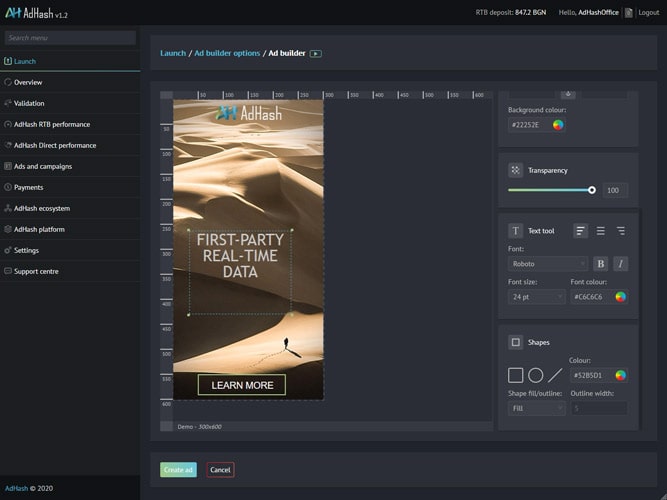
Task: Open Payments in the sidebar menu
Action: pos(29,187)
